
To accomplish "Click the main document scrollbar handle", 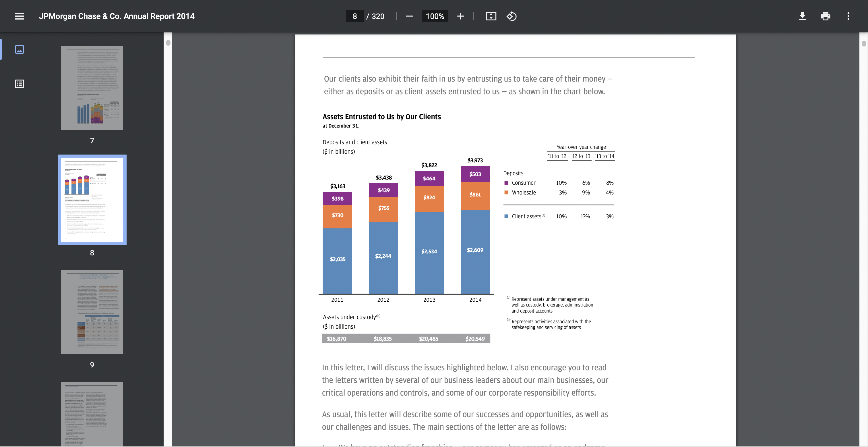I will tap(864, 43).
